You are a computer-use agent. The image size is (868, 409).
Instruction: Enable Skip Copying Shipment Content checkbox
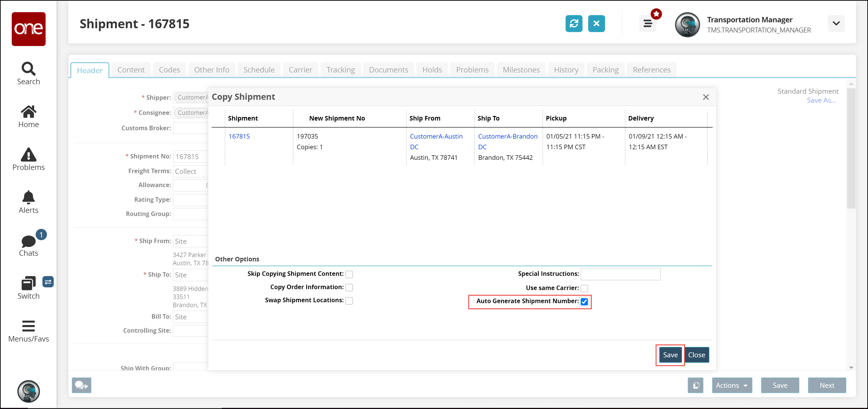tap(349, 274)
